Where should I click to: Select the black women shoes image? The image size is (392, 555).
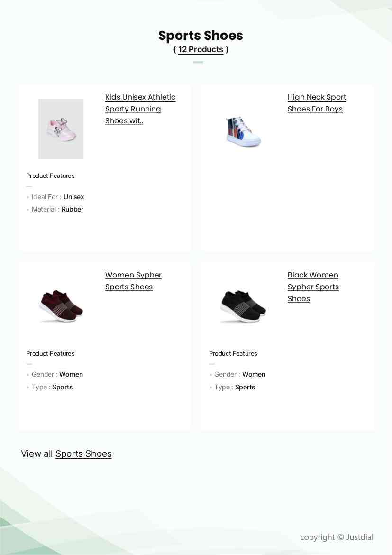click(244, 306)
